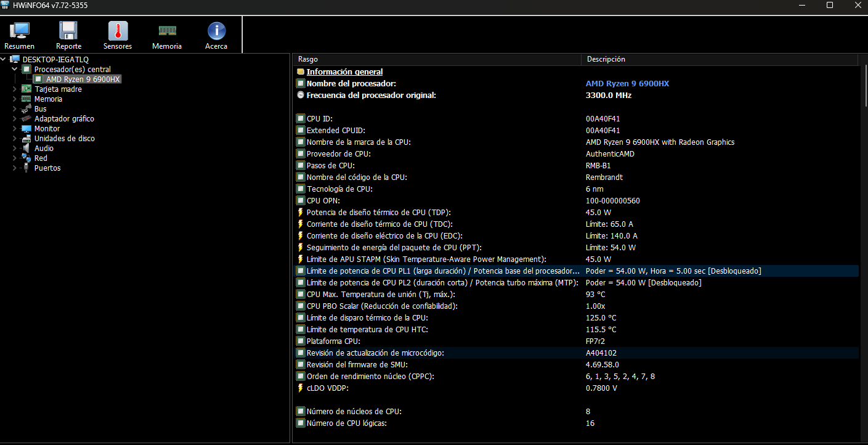868x445 pixels.
Task: Click the chip icon beside Plataforma CPU
Action: pyautogui.click(x=301, y=341)
